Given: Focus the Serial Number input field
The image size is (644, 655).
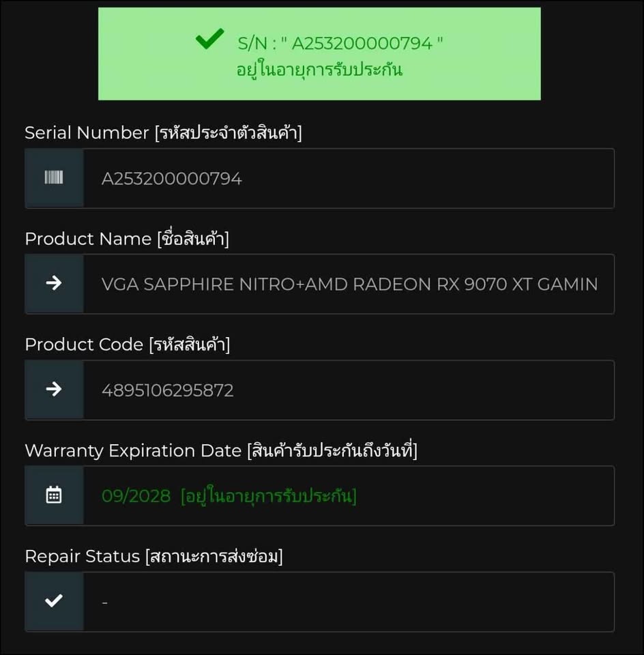Looking at the screenshot, I should pyautogui.click(x=348, y=179).
